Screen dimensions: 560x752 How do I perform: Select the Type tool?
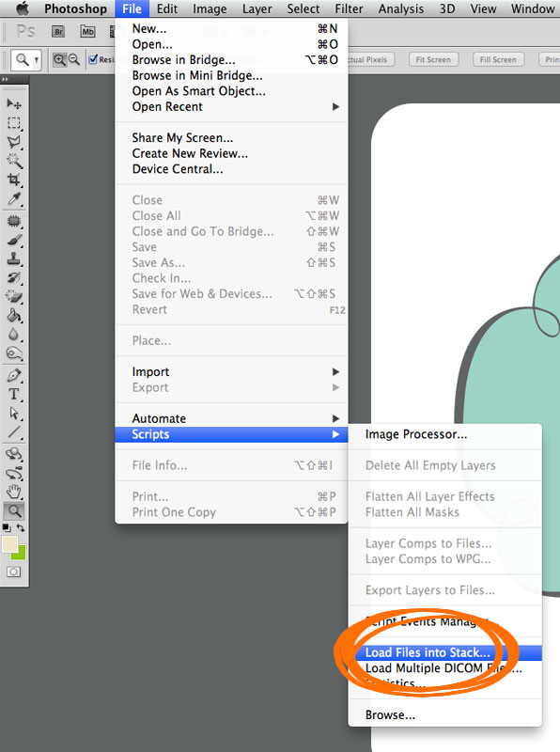point(14,394)
